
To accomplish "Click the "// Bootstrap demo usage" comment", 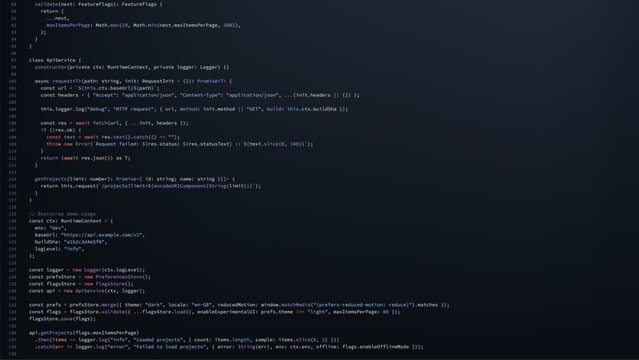I will coord(62,214).
